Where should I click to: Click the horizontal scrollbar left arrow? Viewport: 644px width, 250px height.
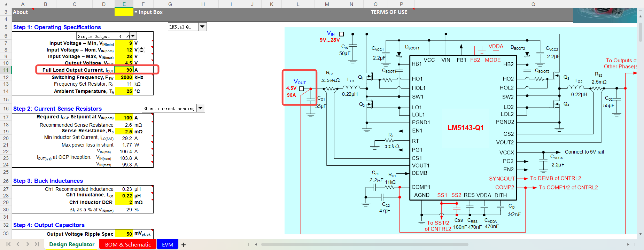click(x=256, y=244)
